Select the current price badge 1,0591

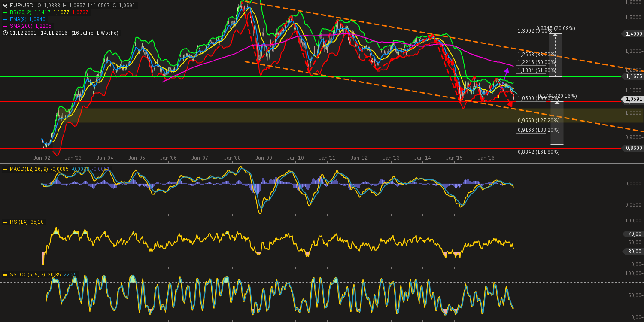(633, 99)
